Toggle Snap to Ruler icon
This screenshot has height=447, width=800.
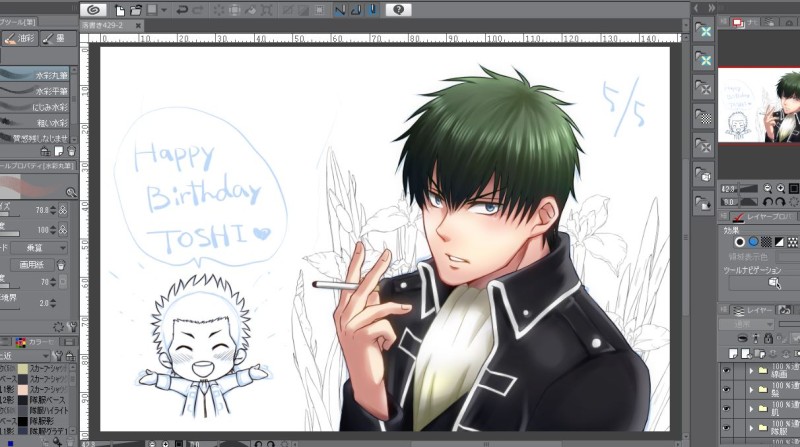(x=340, y=10)
